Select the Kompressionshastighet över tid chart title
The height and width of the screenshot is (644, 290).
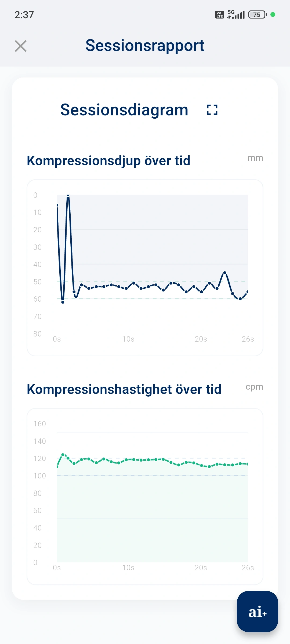[x=124, y=389]
